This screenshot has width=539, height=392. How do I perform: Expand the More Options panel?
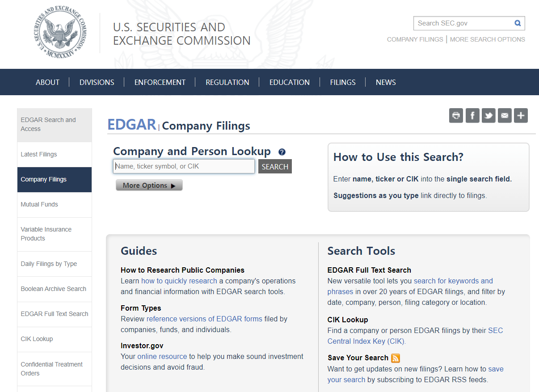[149, 185]
